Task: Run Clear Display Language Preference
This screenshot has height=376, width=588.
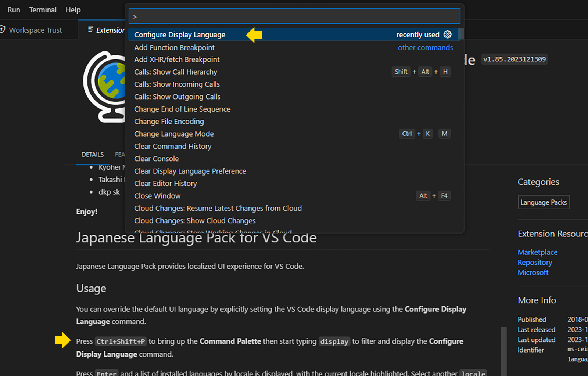Action: coord(293,171)
